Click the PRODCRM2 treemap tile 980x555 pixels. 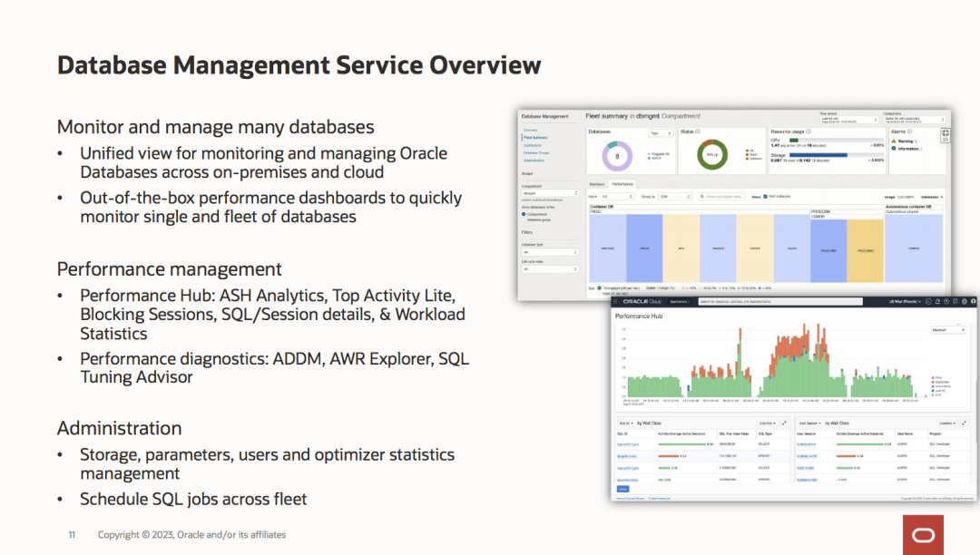[x=866, y=250]
